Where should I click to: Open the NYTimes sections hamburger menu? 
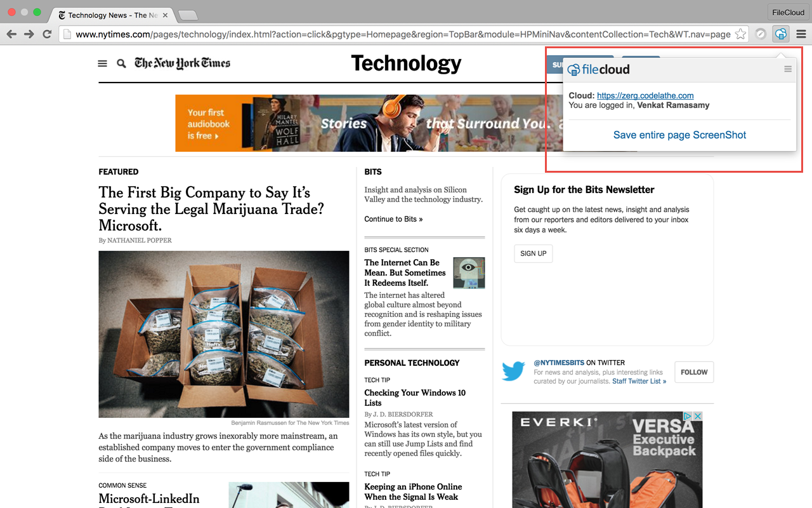[x=102, y=63]
